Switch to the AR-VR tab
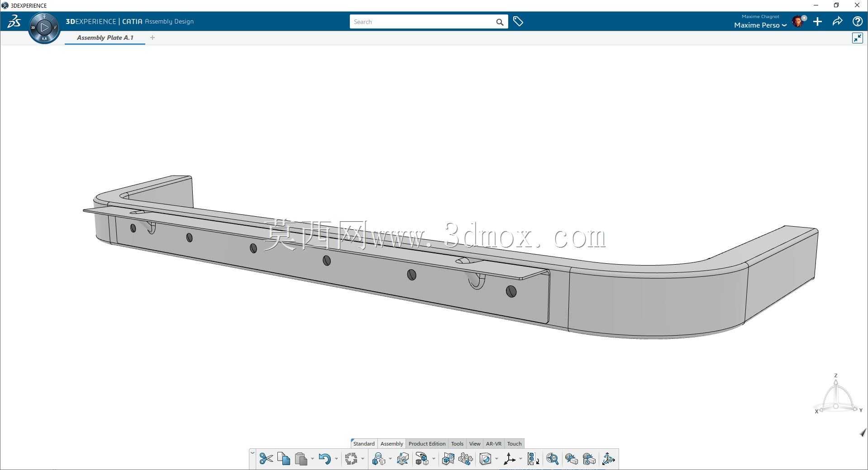The width and height of the screenshot is (868, 470). tap(494, 444)
